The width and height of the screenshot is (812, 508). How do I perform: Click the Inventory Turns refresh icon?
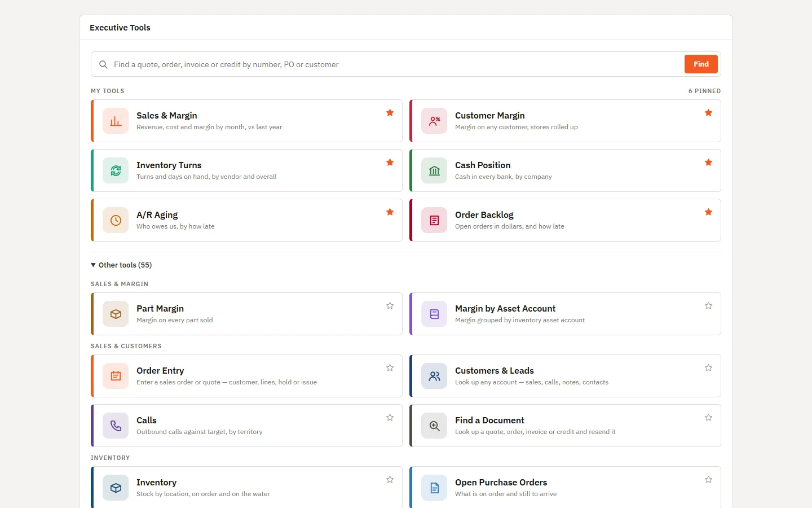pos(116,170)
